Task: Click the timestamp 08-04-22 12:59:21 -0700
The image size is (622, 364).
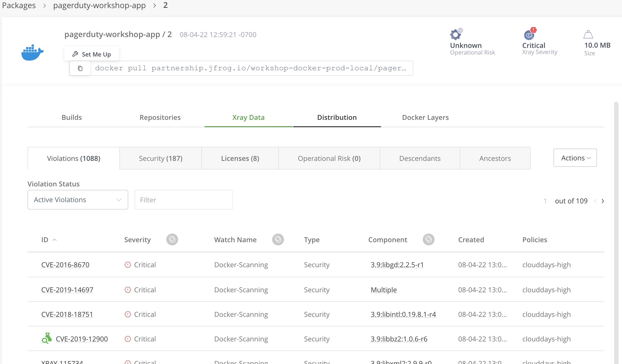Action: (218, 35)
